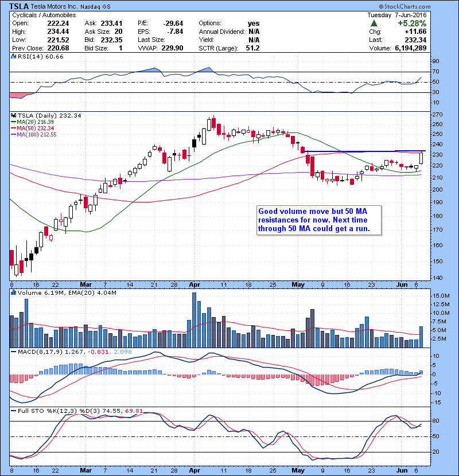Click the Chg value +11.66
459x476 pixels.
[415, 32]
